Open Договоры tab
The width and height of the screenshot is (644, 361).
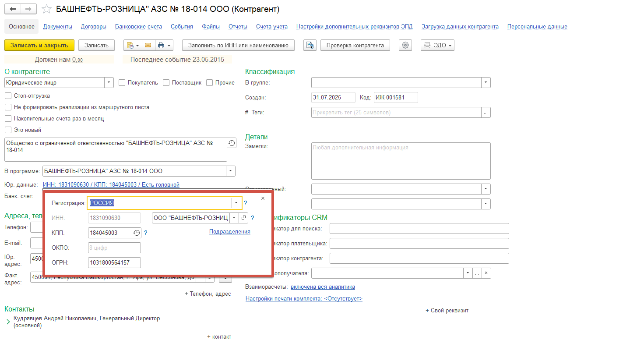tap(94, 27)
